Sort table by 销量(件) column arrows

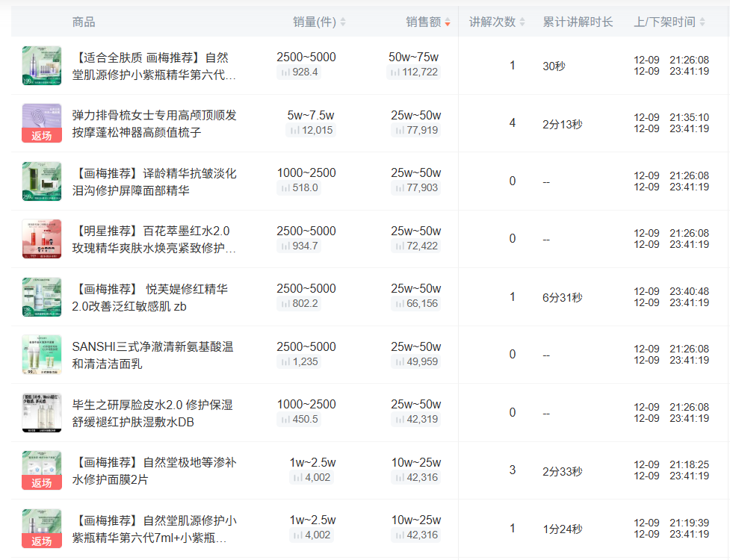click(343, 22)
